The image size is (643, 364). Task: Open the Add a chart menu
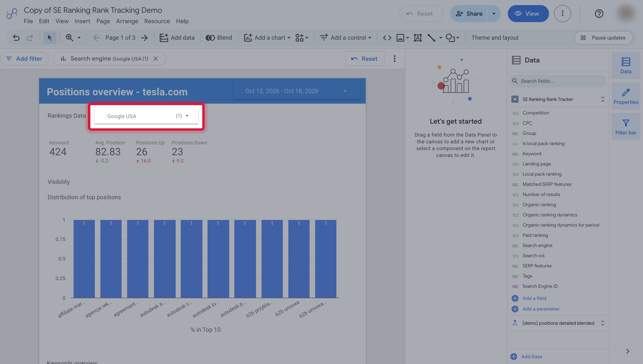pos(267,38)
